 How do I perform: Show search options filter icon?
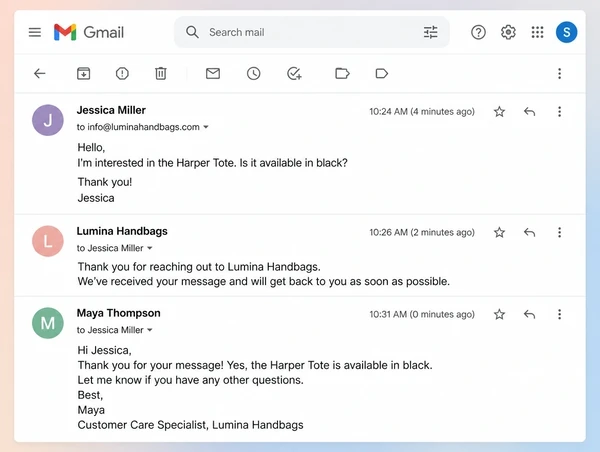[430, 32]
